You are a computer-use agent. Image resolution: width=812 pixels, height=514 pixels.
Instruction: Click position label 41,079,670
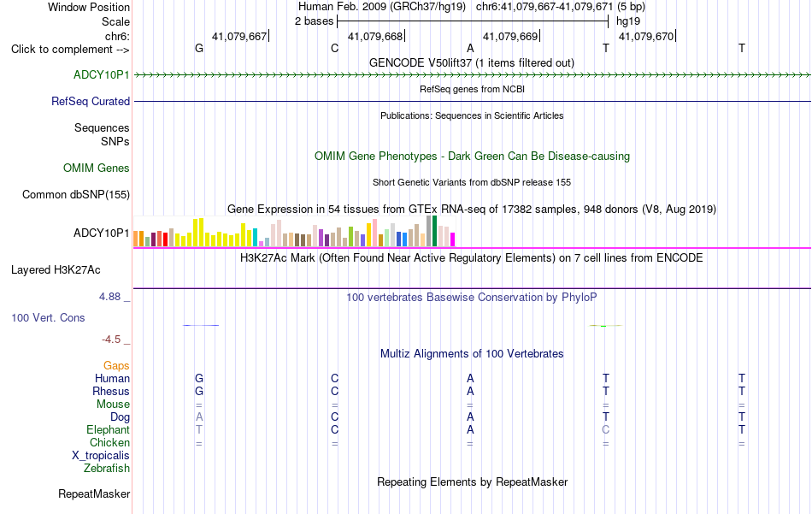(646, 36)
